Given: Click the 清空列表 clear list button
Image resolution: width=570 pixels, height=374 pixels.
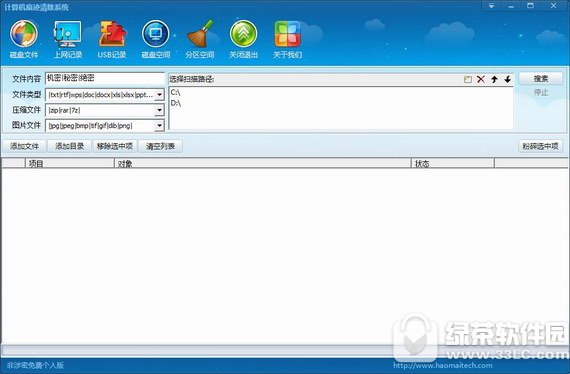Looking at the screenshot, I should click(160, 146).
